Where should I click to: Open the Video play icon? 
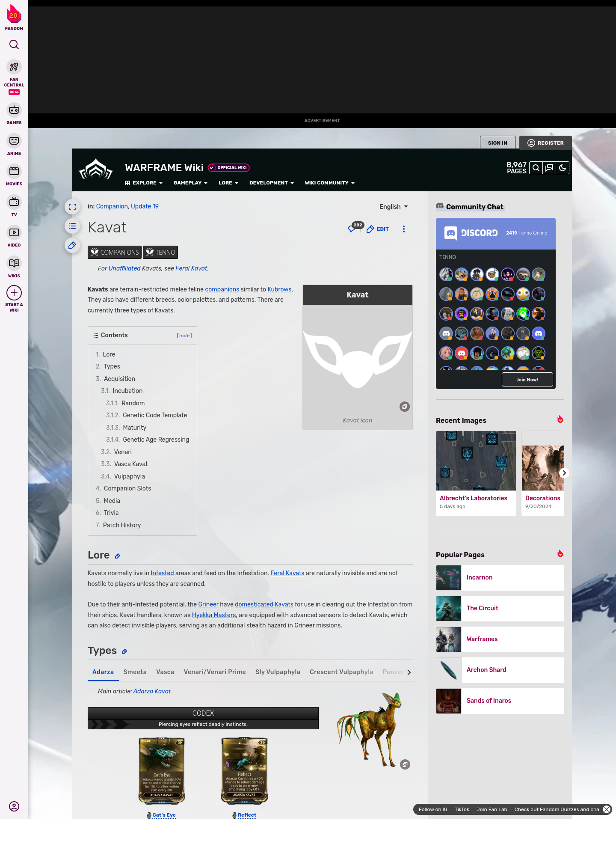pos(14,232)
